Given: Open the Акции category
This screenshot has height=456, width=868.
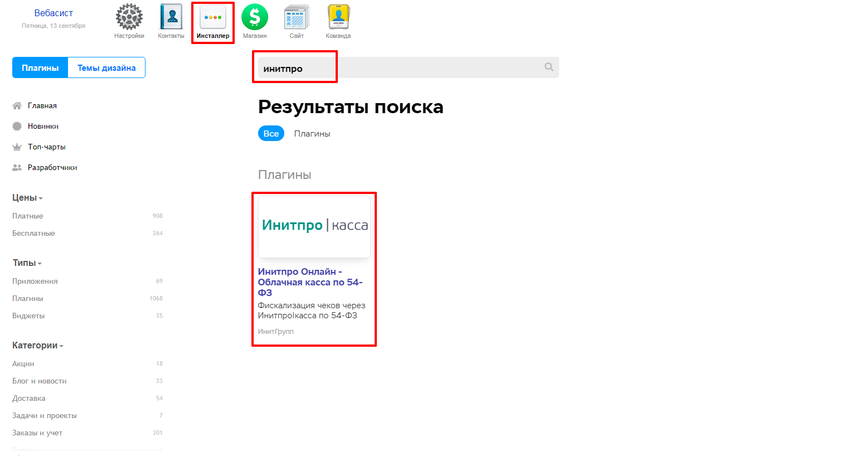Looking at the screenshot, I should pyautogui.click(x=23, y=363).
